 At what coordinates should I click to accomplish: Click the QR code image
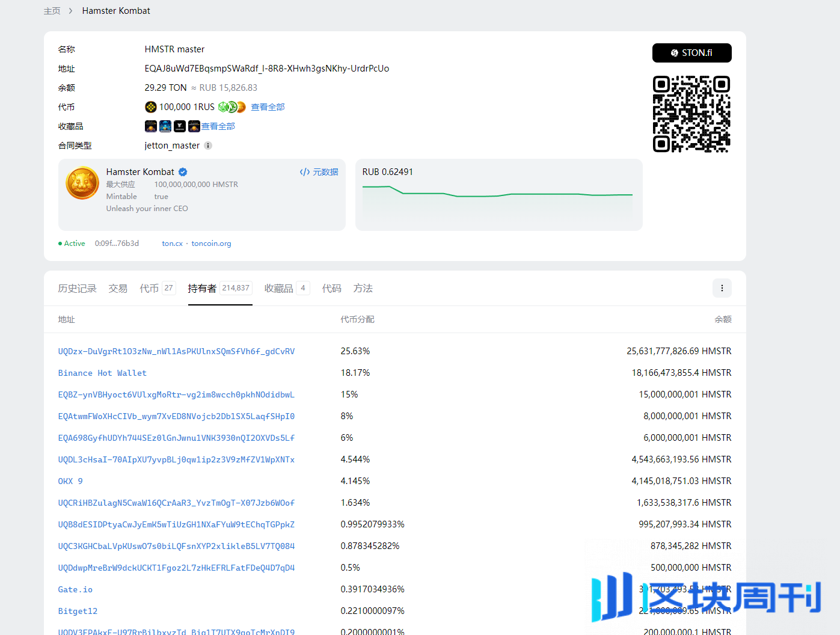point(691,114)
